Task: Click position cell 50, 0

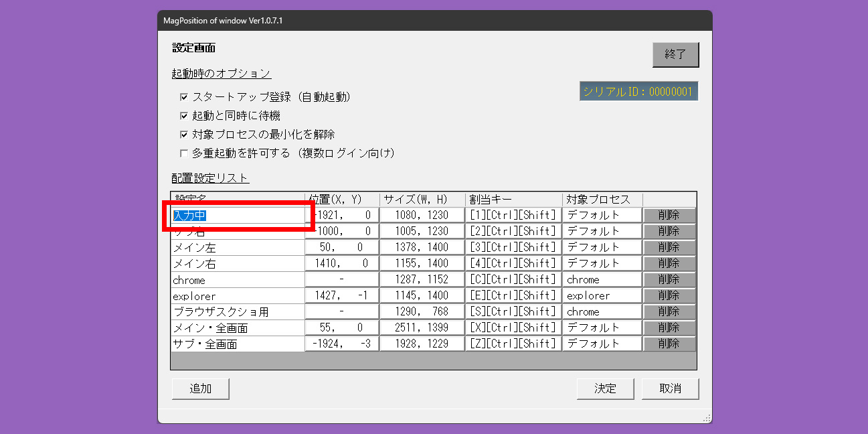Action: (x=342, y=247)
